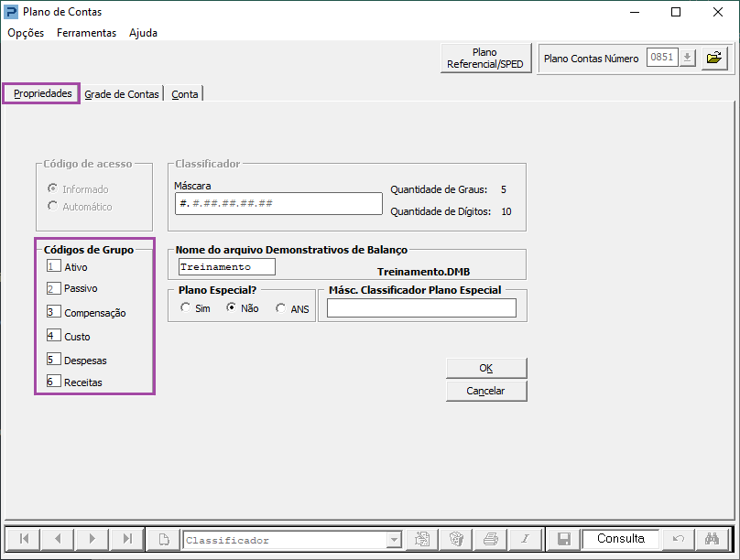
Task: Open the Ferramentas menu
Action: coord(86,33)
